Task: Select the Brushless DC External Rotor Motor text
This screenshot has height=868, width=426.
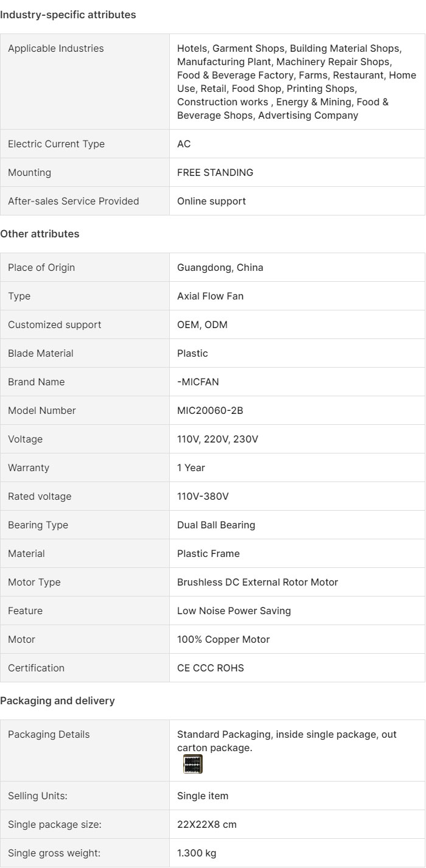Action: [257, 583]
